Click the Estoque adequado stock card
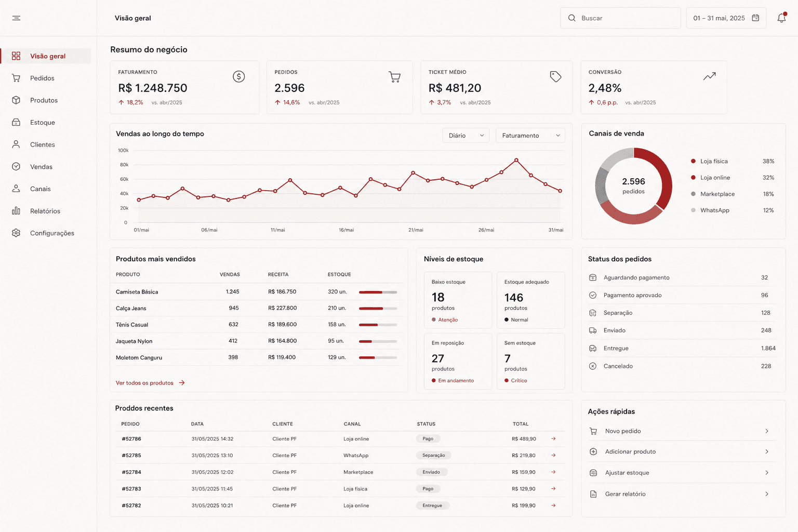798x532 pixels. click(x=531, y=300)
